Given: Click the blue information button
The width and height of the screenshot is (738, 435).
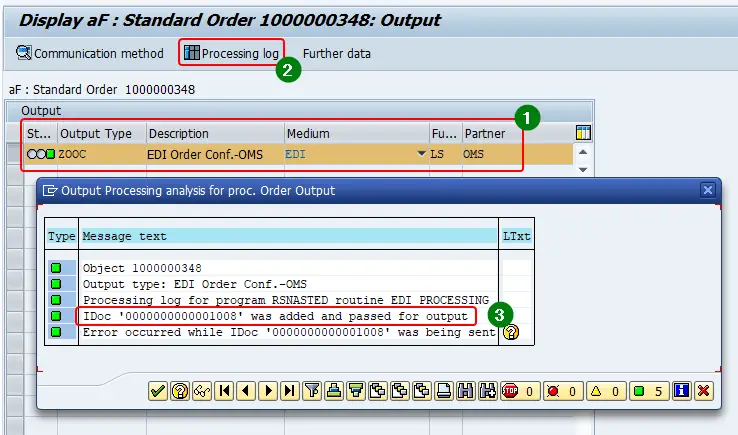Looking at the screenshot, I should click(682, 391).
